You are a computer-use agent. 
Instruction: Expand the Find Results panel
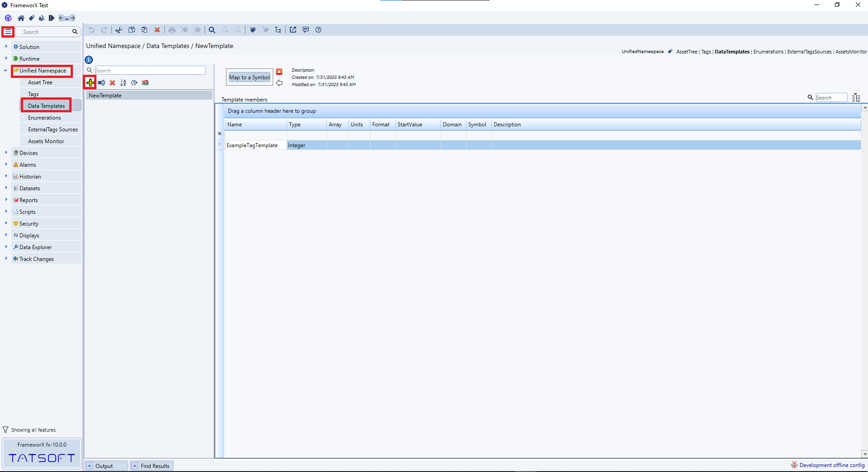coord(135,466)
